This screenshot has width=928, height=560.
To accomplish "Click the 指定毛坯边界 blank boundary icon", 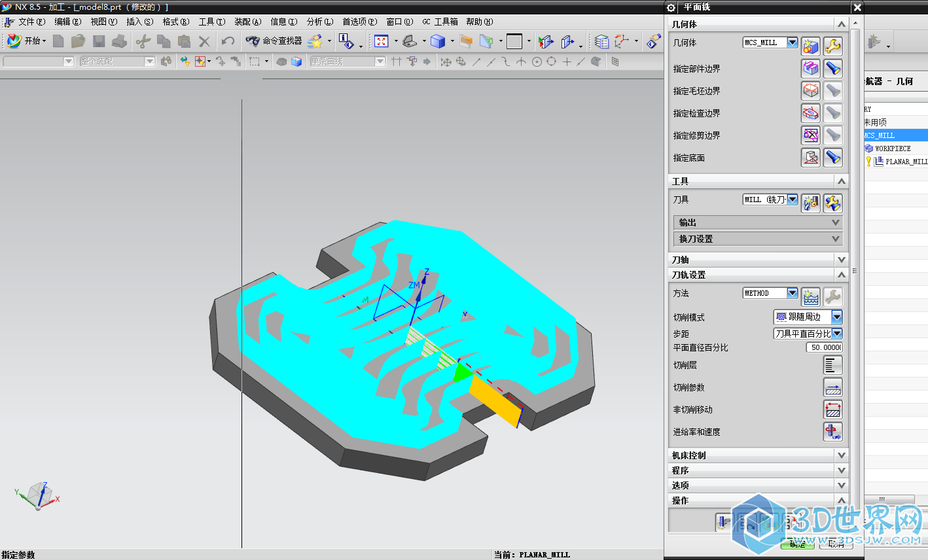I will [811, 90].
